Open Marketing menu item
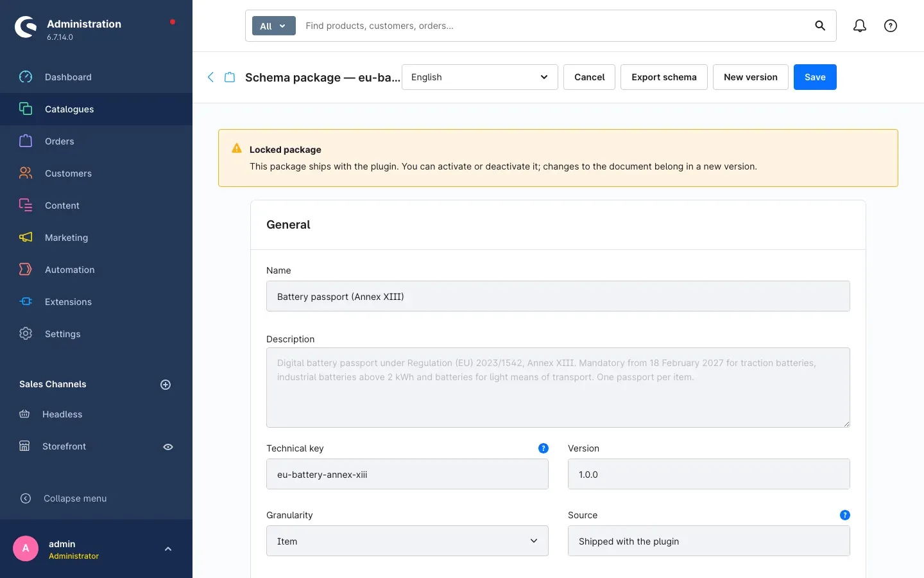924x578 pixels. point(96,238)
